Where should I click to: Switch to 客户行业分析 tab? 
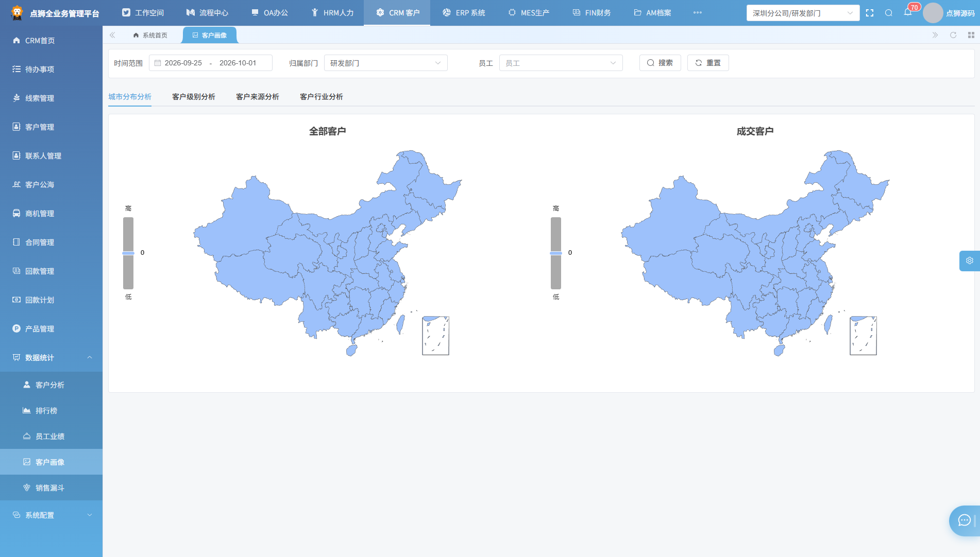pyautogui.click(x=322, y=97)
